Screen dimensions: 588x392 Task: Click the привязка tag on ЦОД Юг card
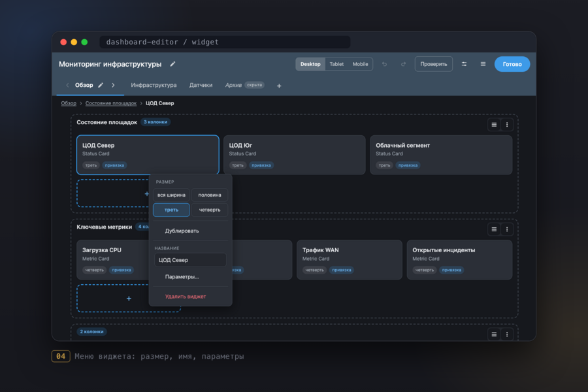261,165
